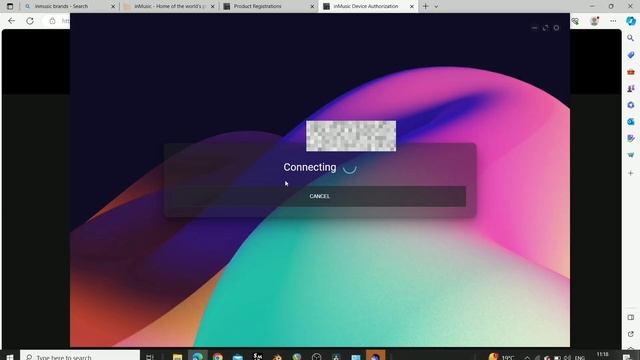
Task: Switch to Edge on the taskbar
Action: tap(198, 356)
